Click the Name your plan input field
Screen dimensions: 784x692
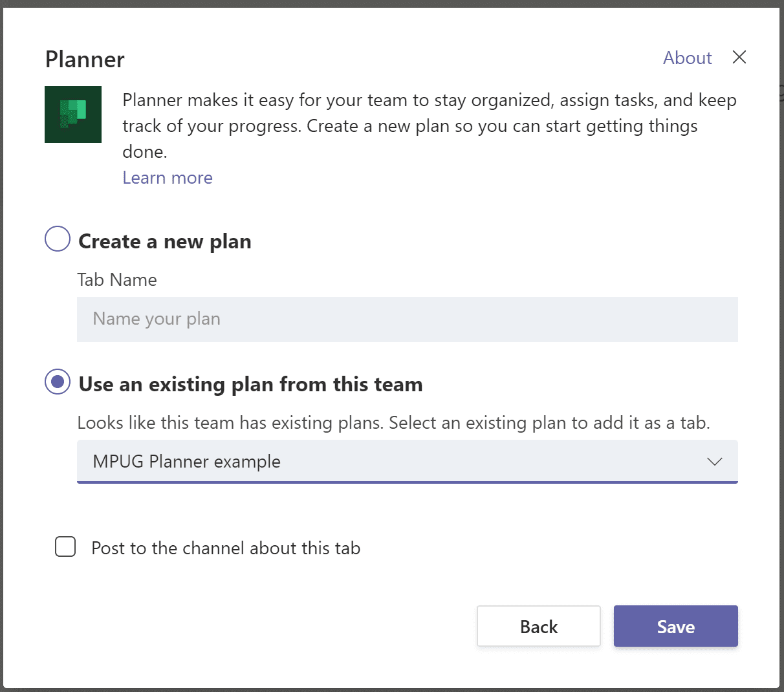[x=408, y=319]
